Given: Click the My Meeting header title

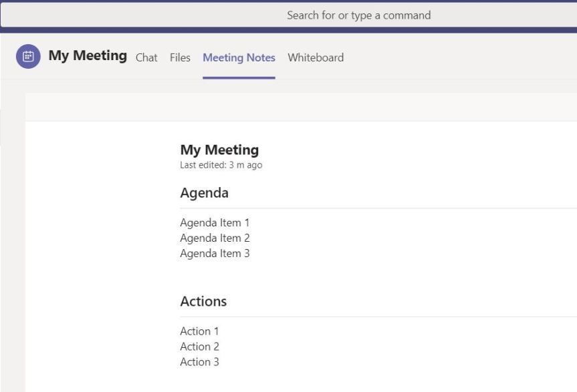Looking at the screenshot, I should pyautogui.click(x=88, y=56).
